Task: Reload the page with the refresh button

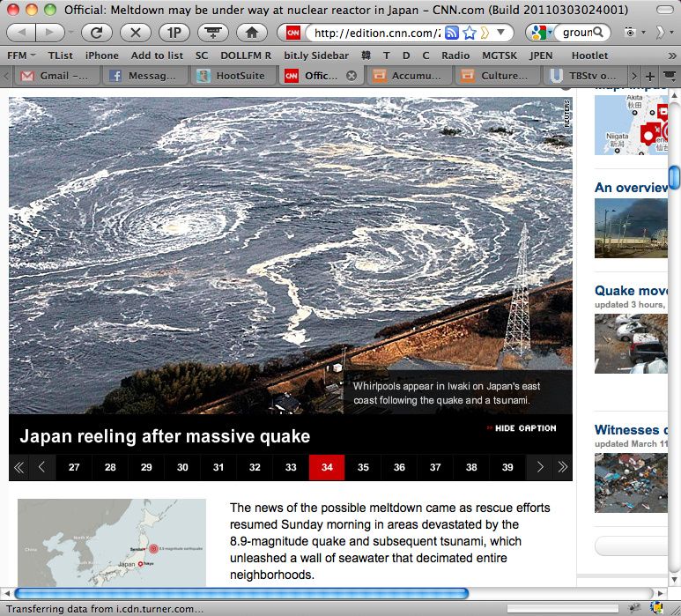Action: pos(96,33)
